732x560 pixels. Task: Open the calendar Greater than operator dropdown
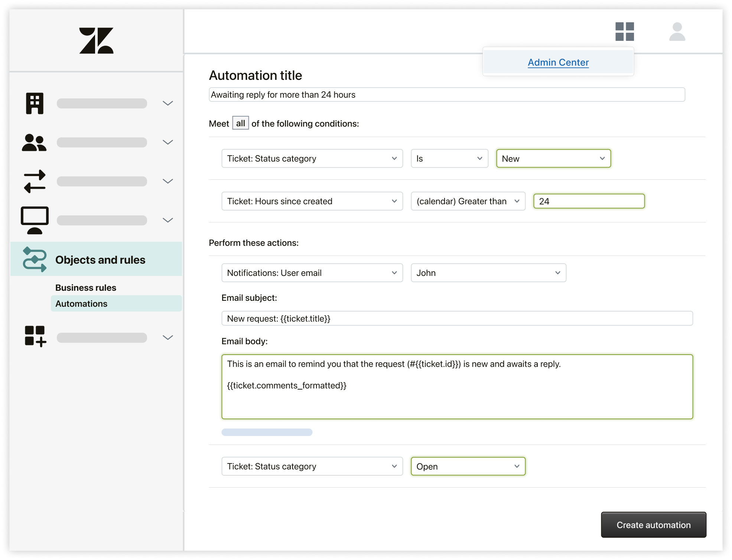468,201
